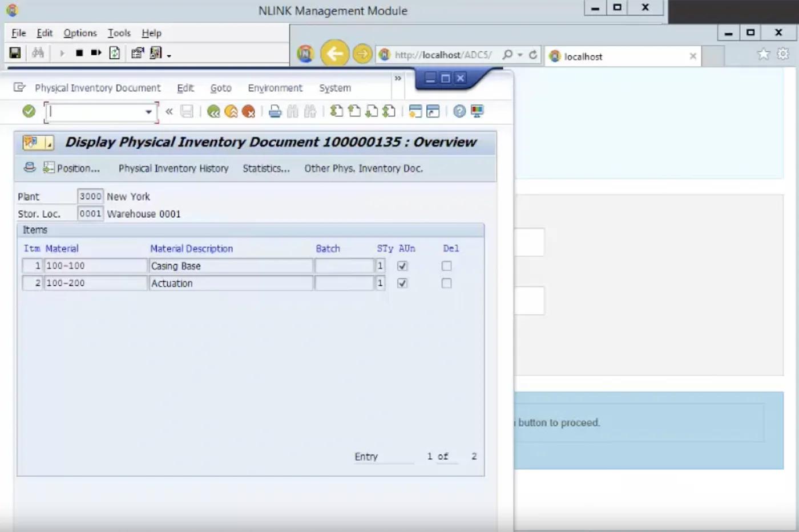Click the green Back icon in SAP toolbar

(213, 111)
